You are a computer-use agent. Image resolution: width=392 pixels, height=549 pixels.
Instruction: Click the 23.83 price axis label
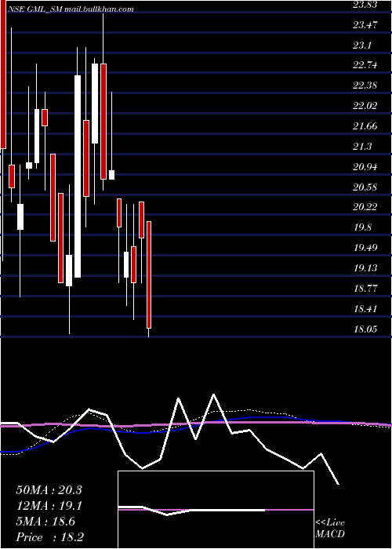click(x=365, y=5)
